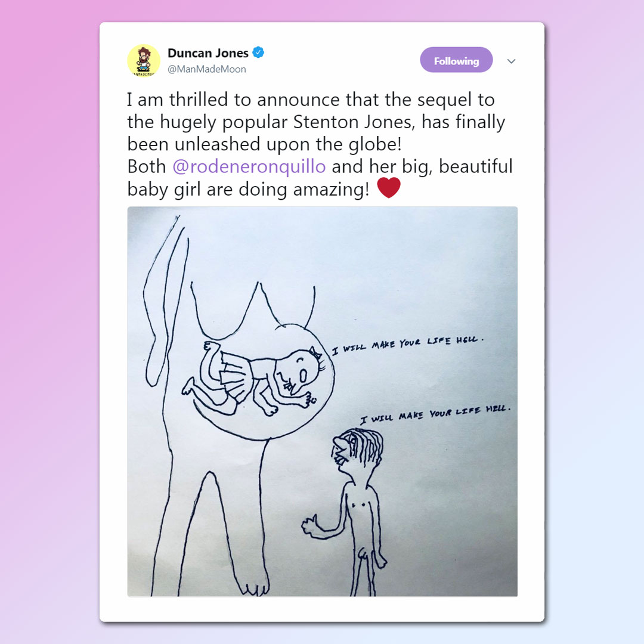Image resolution: width=644 pixels, height=644 pixels.
Task: Click the boy's scribbled hair
Action: tap(364, 445)
